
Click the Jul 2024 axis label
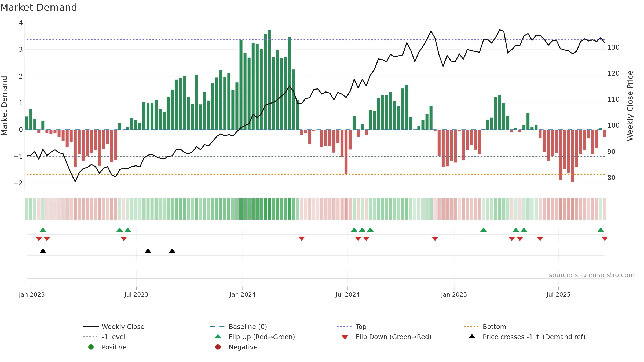[x=347, y=294]
